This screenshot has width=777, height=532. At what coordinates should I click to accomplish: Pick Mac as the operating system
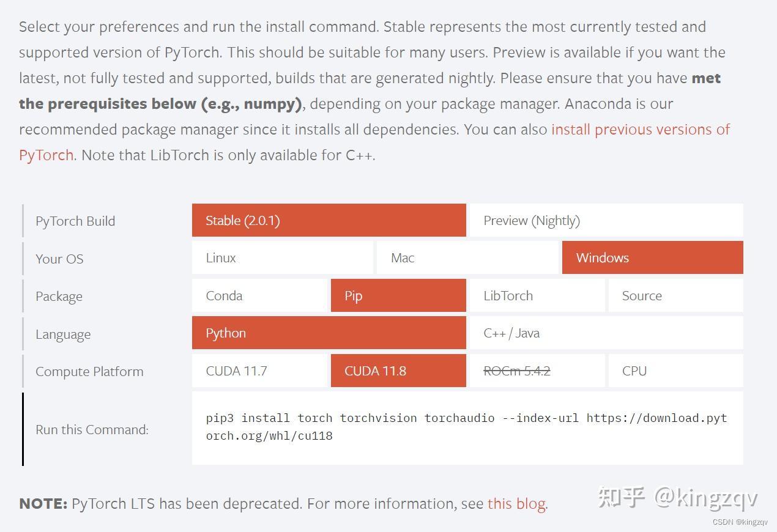pos(467,257)
